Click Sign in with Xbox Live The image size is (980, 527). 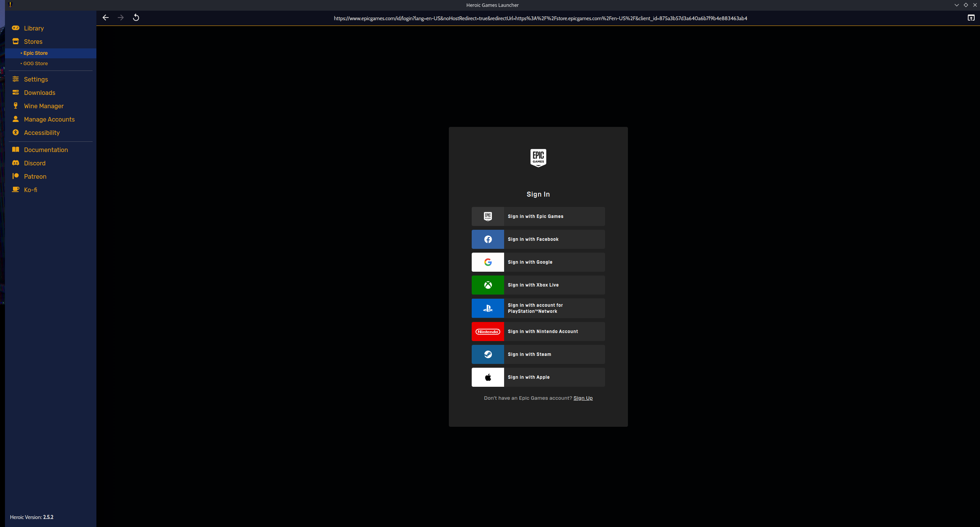pyautogui.click(x=538, y=285)
